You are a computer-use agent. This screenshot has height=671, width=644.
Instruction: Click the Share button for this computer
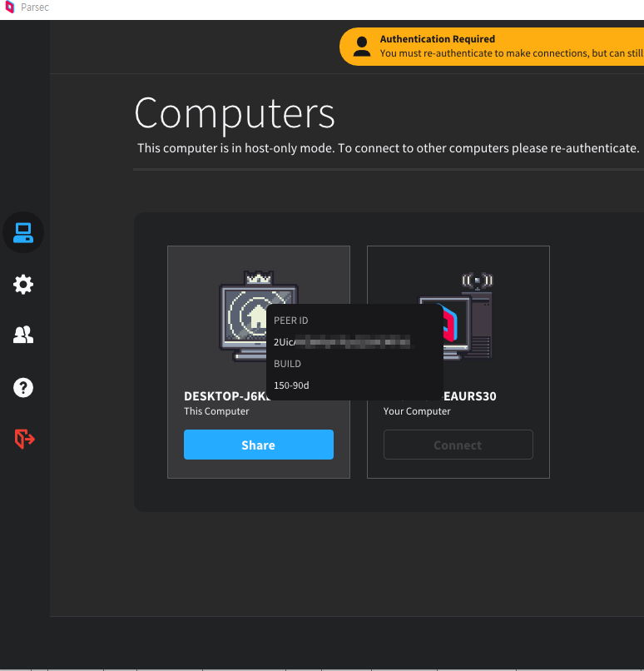coord(258,445)
